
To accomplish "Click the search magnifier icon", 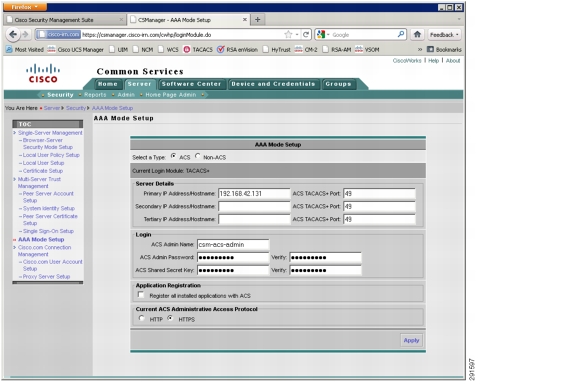I will tap(401, 35).
